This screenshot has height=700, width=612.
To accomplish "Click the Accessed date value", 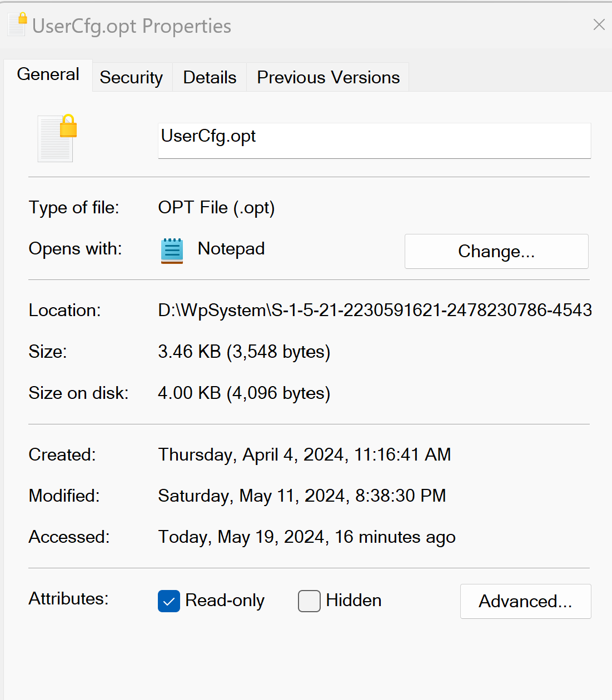I will (307, 537).
